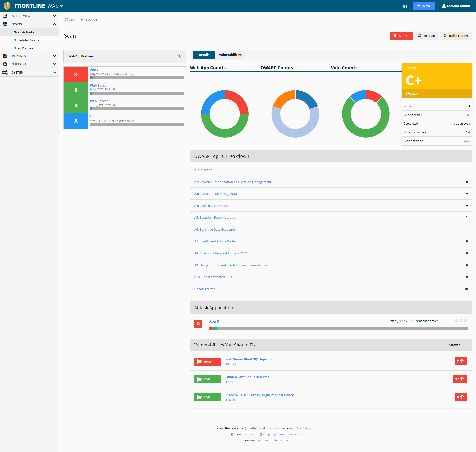Open Account Admin user menu
This screenshot has height=452, width=476.
pyautogui.click(x=456, y=6)
